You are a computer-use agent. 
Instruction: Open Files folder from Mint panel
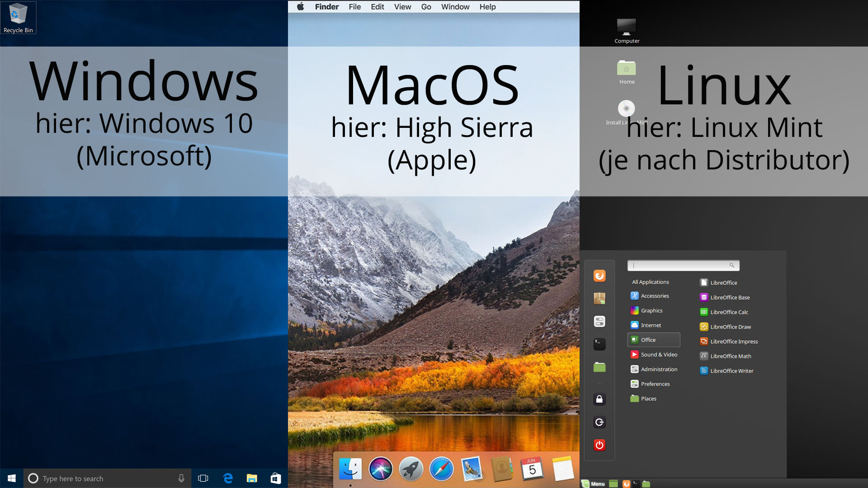pyautogui.click(x=646, y=483)
